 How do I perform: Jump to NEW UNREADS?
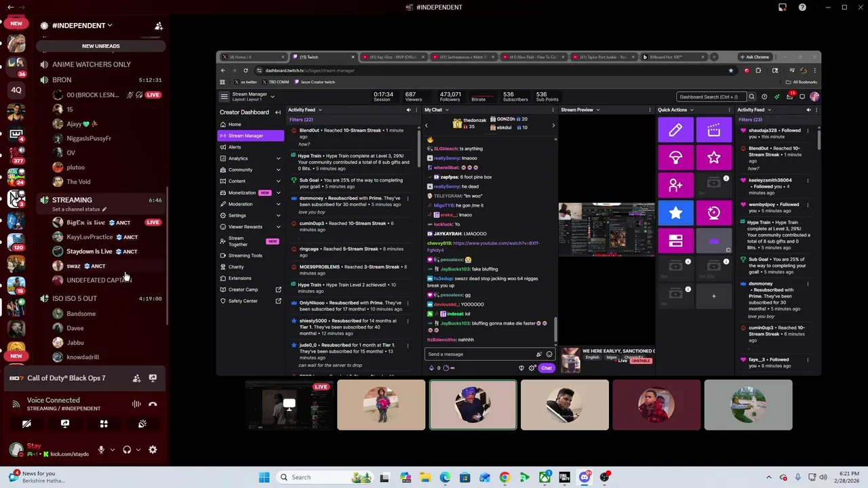pyautogui.click(x=101, y=46)
